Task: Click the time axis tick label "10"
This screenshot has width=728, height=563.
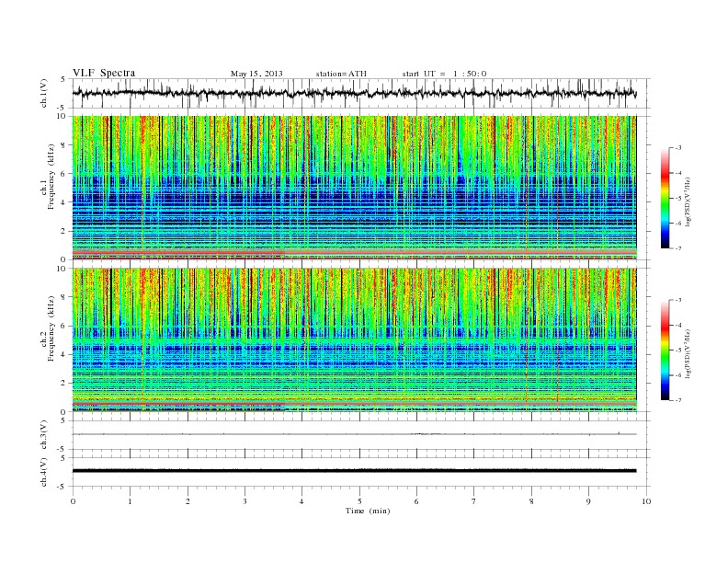Action: [646, 501]
